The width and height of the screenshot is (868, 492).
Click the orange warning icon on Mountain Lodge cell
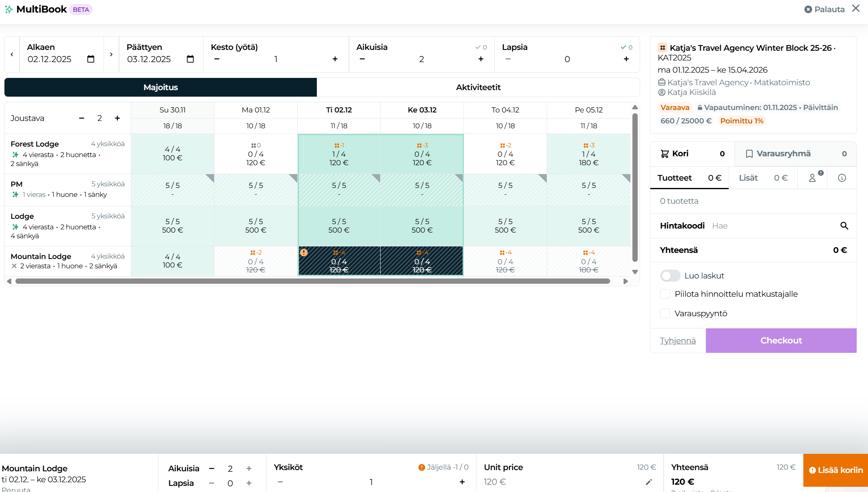point(304,252)
